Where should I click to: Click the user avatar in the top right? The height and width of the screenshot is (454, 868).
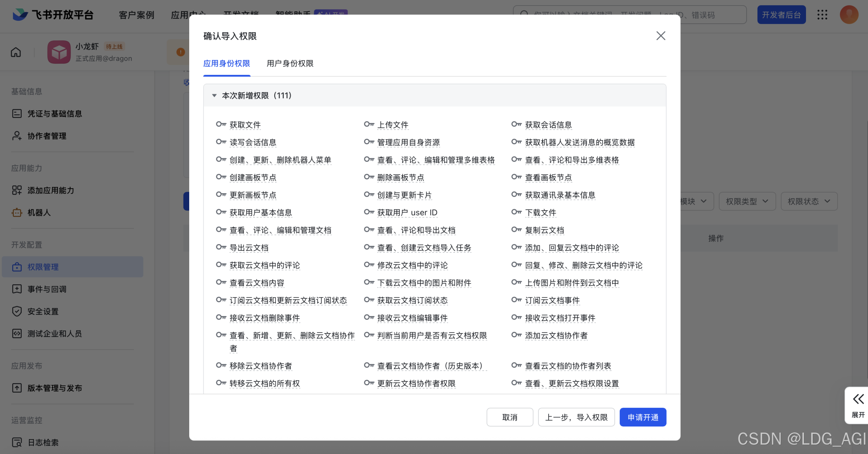coord(849,15)
